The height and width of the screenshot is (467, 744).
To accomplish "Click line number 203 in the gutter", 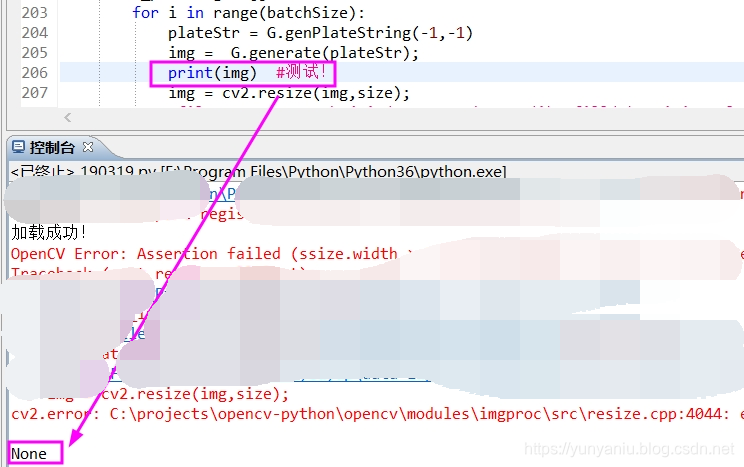I will click(35, 12).
